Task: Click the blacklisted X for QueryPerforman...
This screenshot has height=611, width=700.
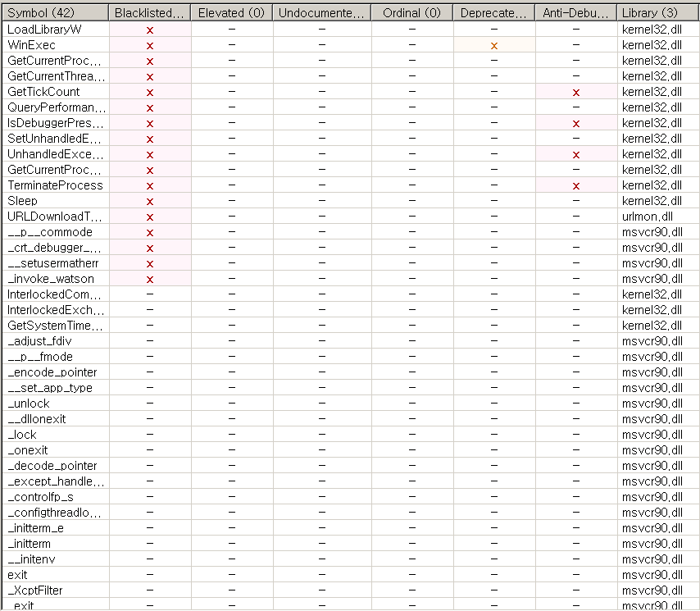Action: coord(149,108)
